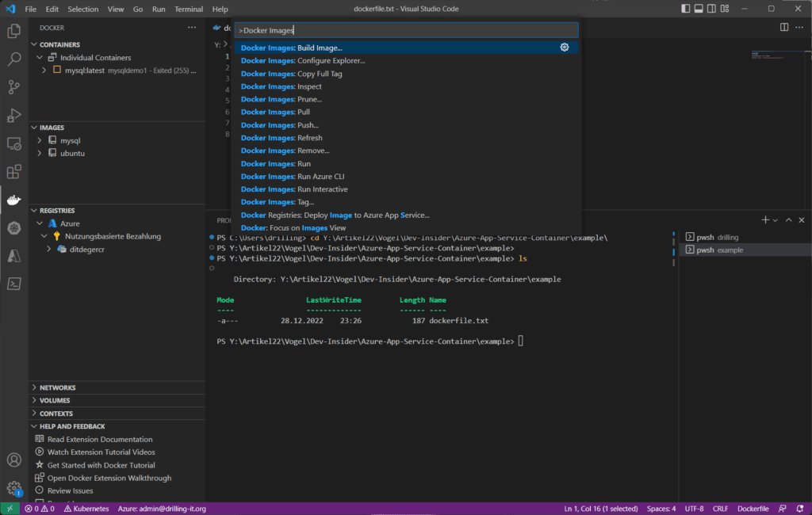812x515 pixels.
Task: Create a new terminal with plus icon
Action: (765, 220)
